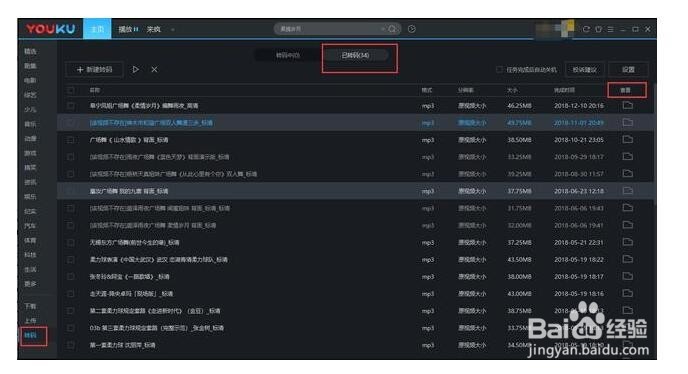The width and height of the screenshot is (688, 374).
Task: Click the YOUKU logo
Action: click(x=50, y=29)
